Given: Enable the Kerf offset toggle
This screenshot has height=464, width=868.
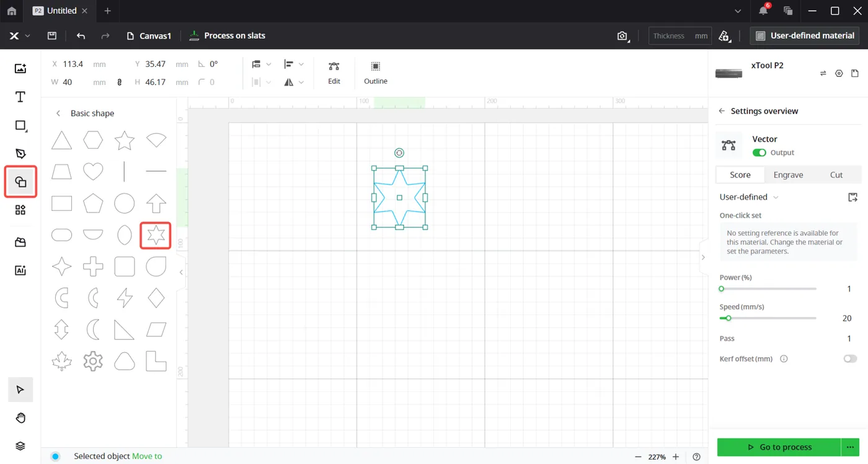Looking at the screenshot, I should click(850, 359).
